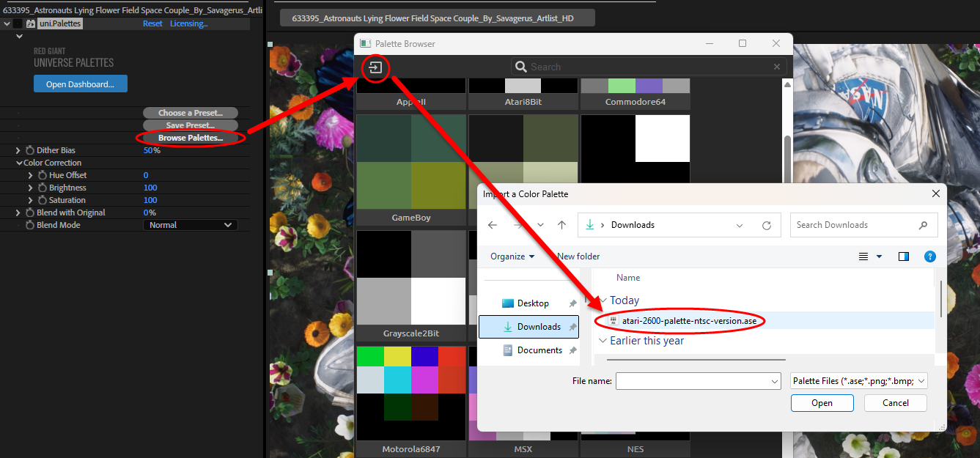Click the help icon in import dialog
Screen dimensions: 980x458
point(929,256)
